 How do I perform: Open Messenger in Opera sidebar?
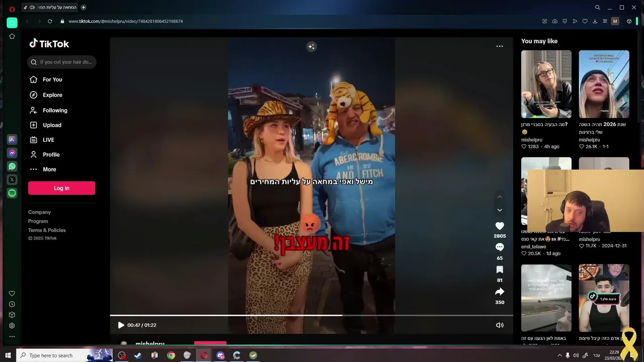pyautogui.click(x=12, y=153)
